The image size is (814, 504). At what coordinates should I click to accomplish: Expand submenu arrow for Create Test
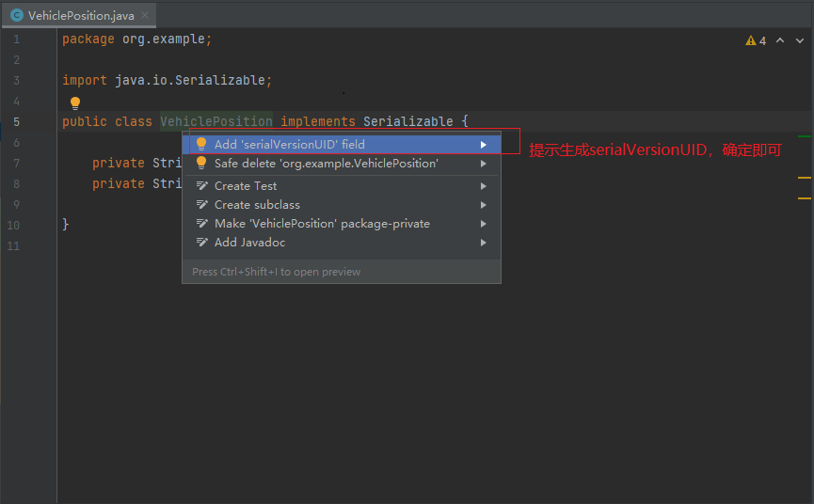point(484,185)
